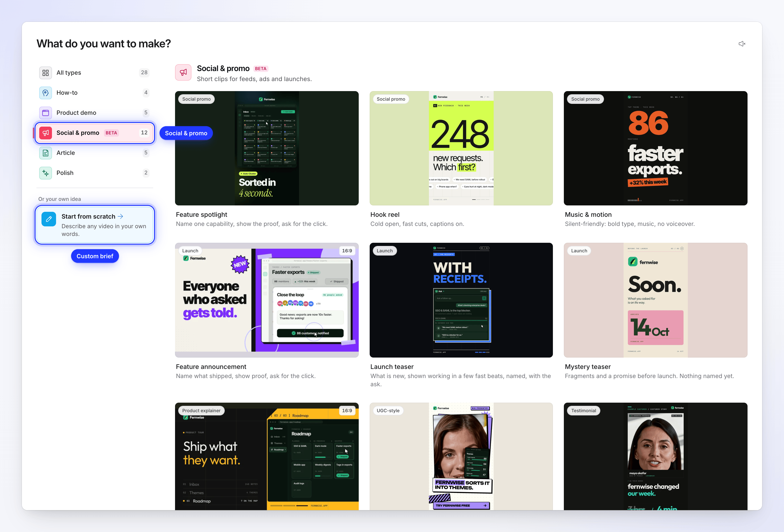The height and width of the screenshot is (532, 784).
Task: Switch to the Article category
Action: click(x=94, y=153)
